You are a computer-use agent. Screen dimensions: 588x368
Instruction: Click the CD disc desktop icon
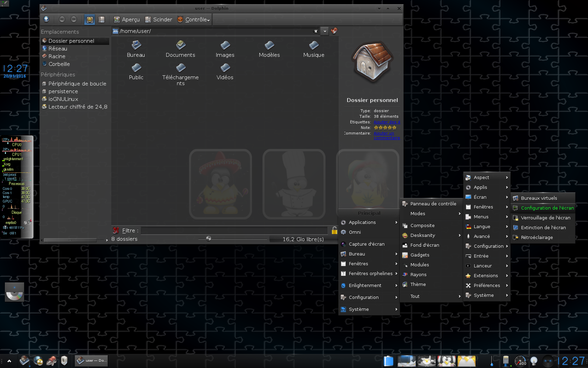click(x=14, y=292)
